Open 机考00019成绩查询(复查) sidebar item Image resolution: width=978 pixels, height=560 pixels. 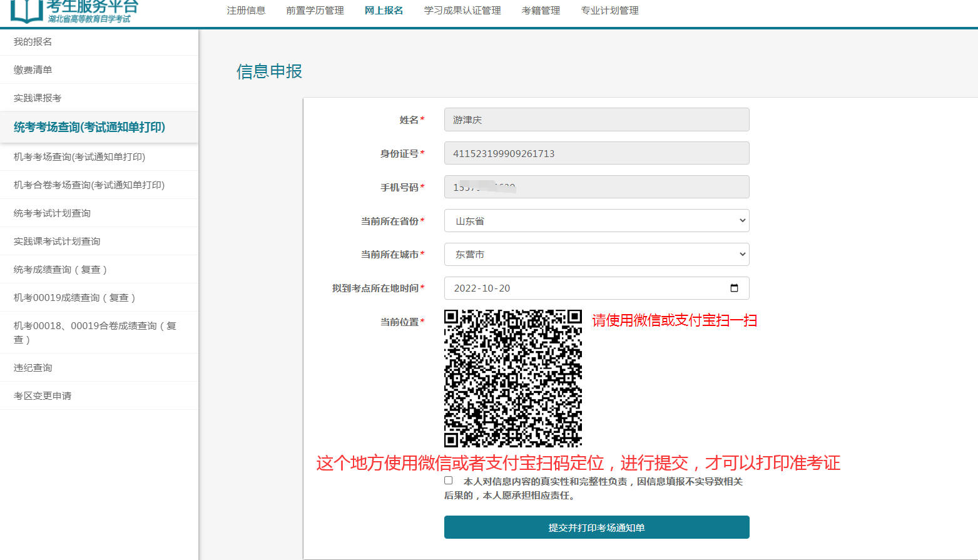point(99,298)
